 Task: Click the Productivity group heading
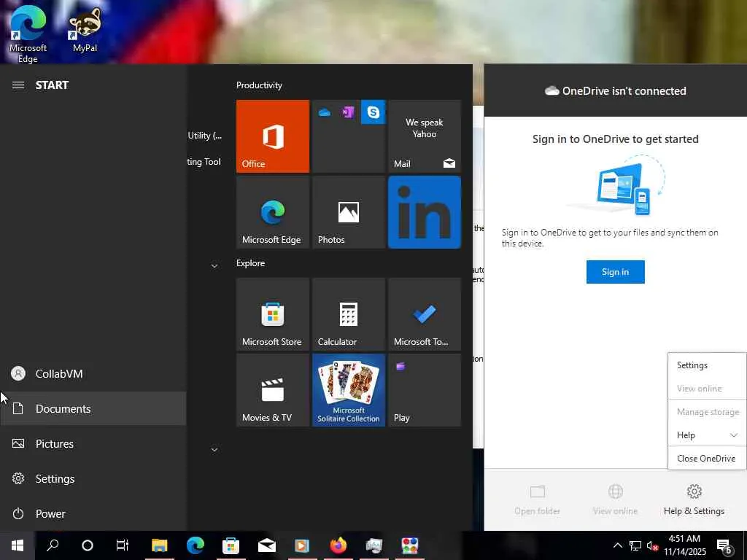[x=259, y=85]
